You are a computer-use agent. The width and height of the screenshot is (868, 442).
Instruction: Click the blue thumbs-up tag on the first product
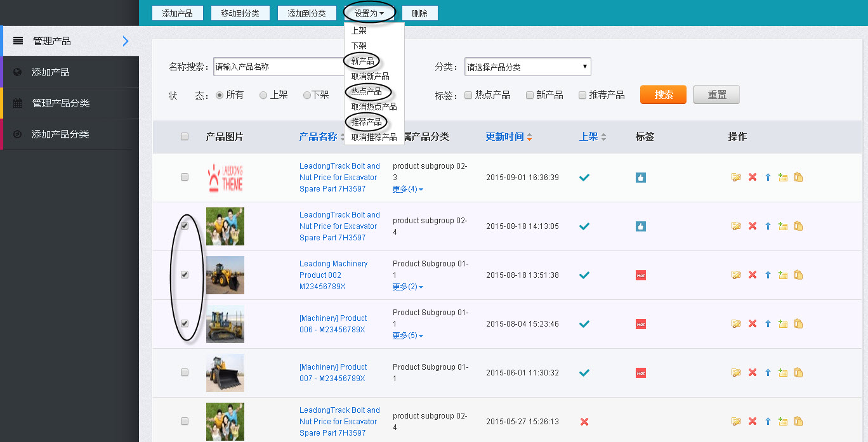pos(640,177)
